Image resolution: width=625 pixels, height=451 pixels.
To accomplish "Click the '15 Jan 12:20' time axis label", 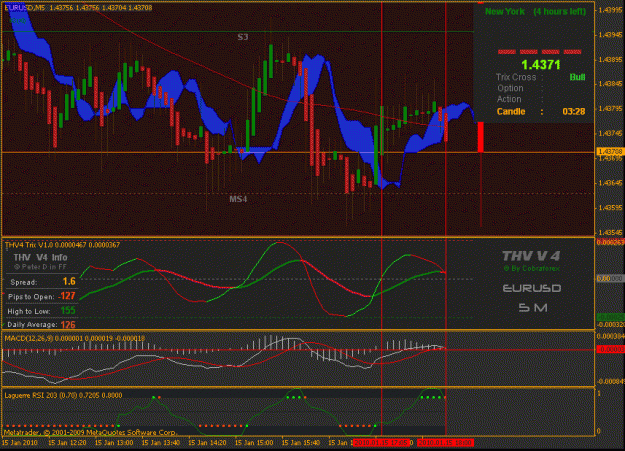I will click(67, 443).
